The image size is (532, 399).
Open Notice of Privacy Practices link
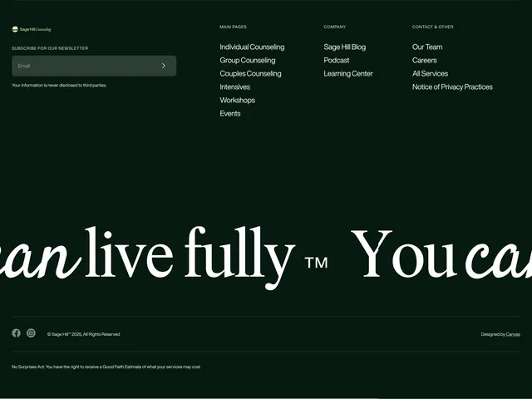452,87
